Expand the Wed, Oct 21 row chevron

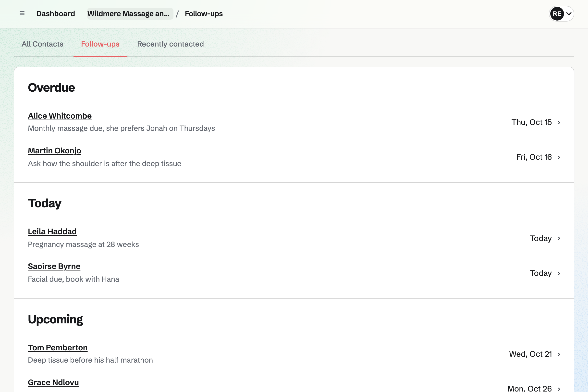tap(559, 354)
